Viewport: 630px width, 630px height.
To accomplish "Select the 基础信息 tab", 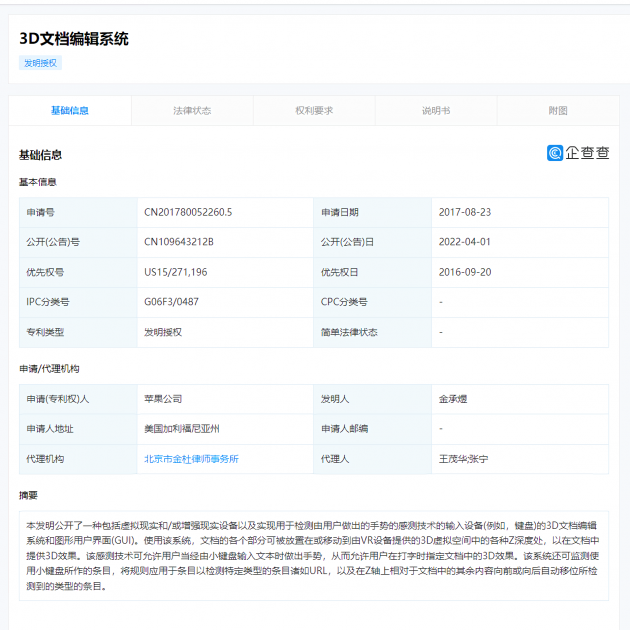I will pos(70,110).
